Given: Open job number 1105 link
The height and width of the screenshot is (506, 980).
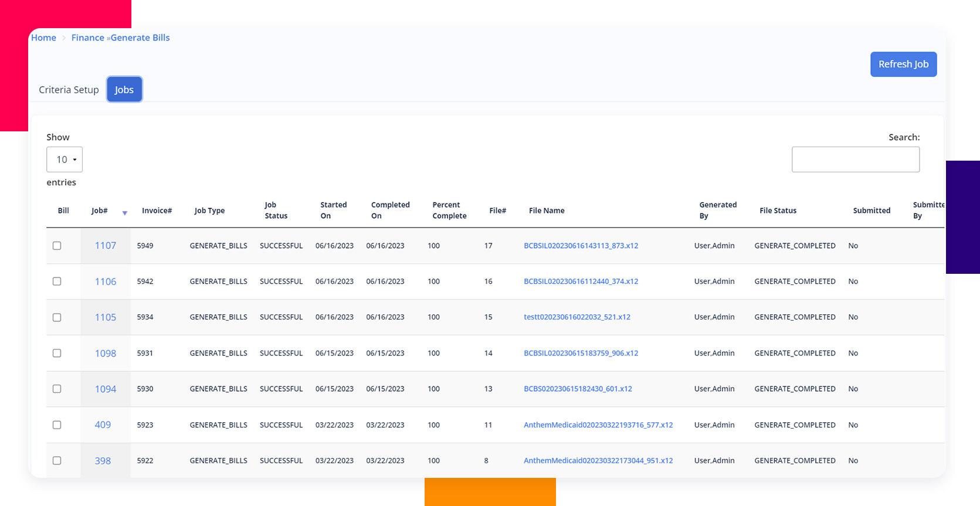Looking at the screenshot, I should pyautogui.click(x=106, y=317).
